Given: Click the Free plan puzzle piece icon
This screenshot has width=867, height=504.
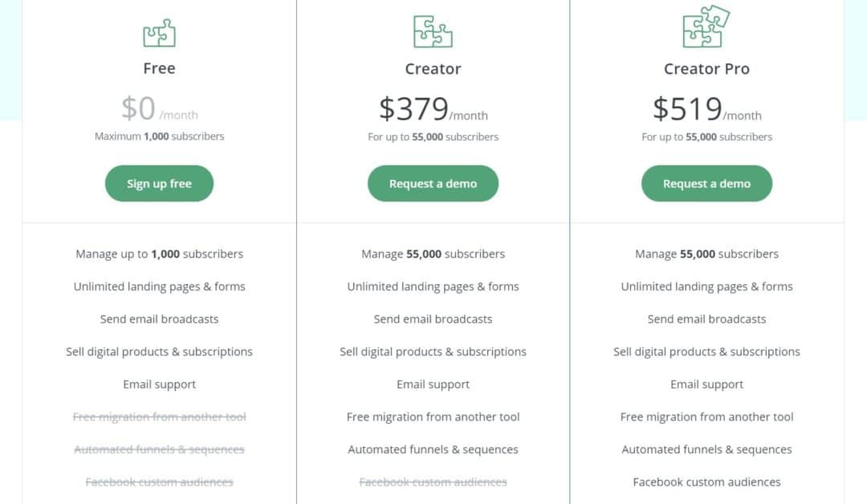Looking at the screenshot, I should [x=159, y=30].
